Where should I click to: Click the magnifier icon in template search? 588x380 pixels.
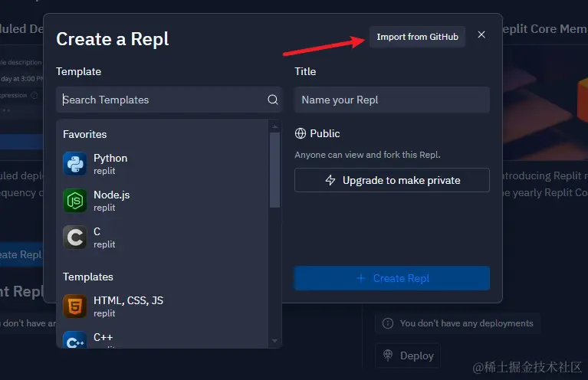click(273, 100)
